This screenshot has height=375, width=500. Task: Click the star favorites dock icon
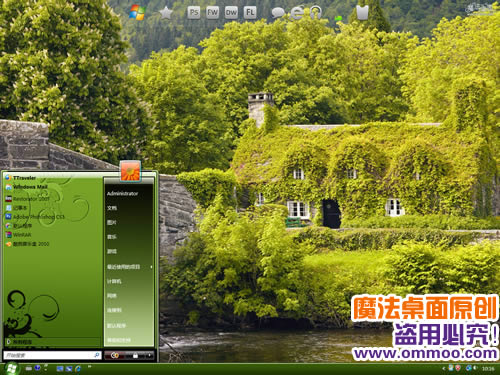tap(166, 13)
